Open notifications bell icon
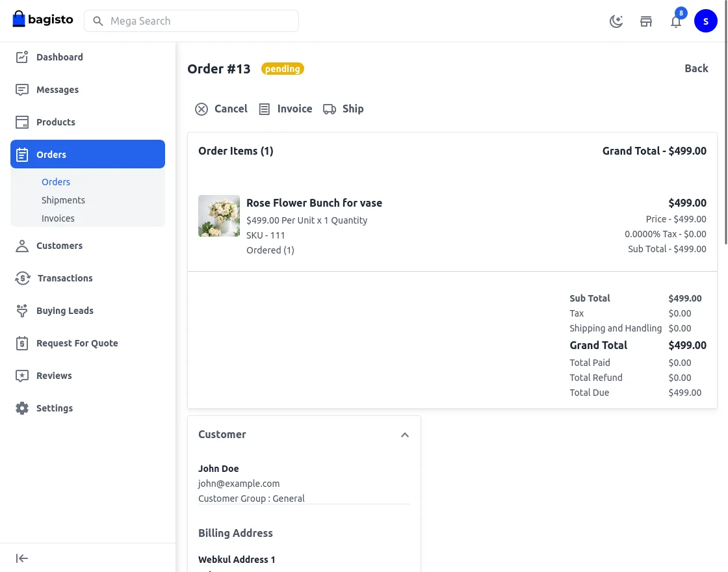 tap(676, 21)
